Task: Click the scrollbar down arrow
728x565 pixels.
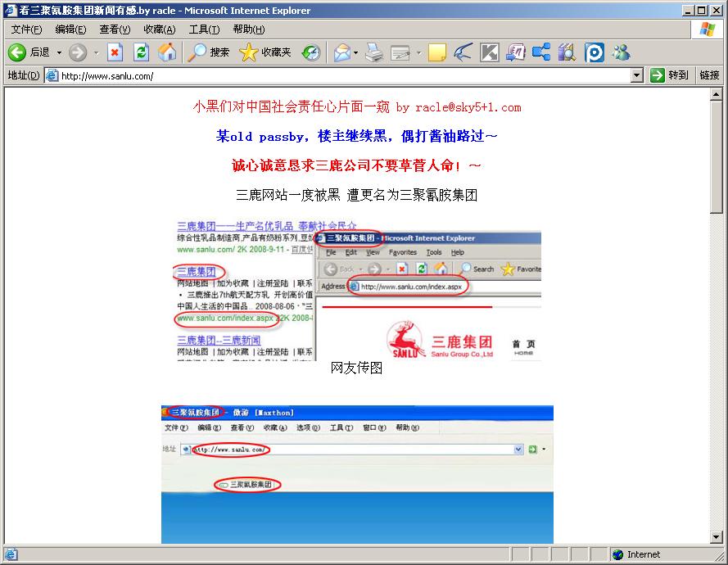Action: coord(716,538)
